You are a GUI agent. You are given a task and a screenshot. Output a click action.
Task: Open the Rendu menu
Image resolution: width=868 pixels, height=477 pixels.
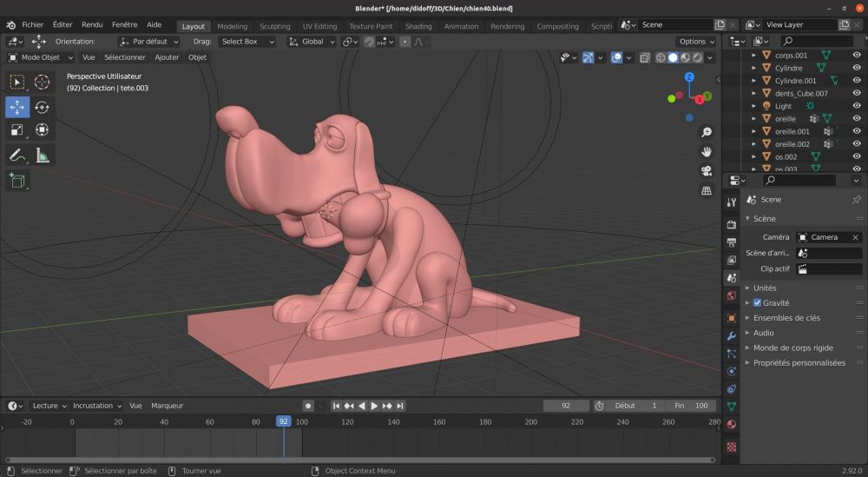(x=92, y=25)
